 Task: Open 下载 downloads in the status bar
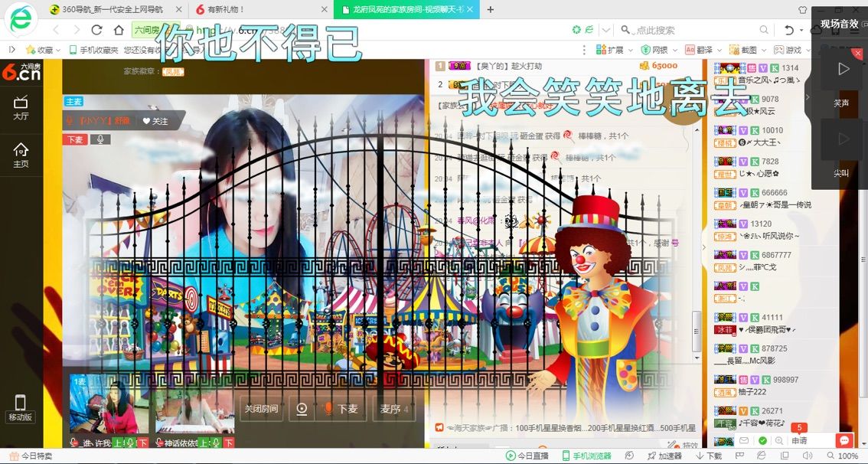point(709,456)
